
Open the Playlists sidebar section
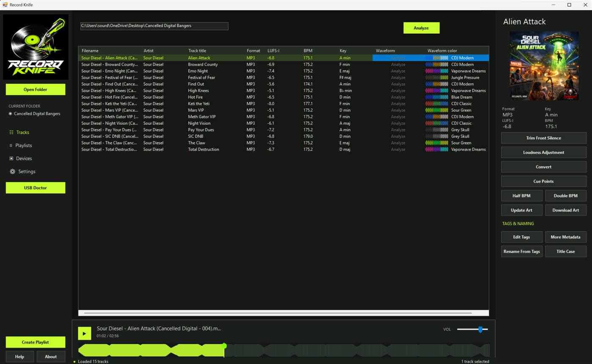point(21,145)
